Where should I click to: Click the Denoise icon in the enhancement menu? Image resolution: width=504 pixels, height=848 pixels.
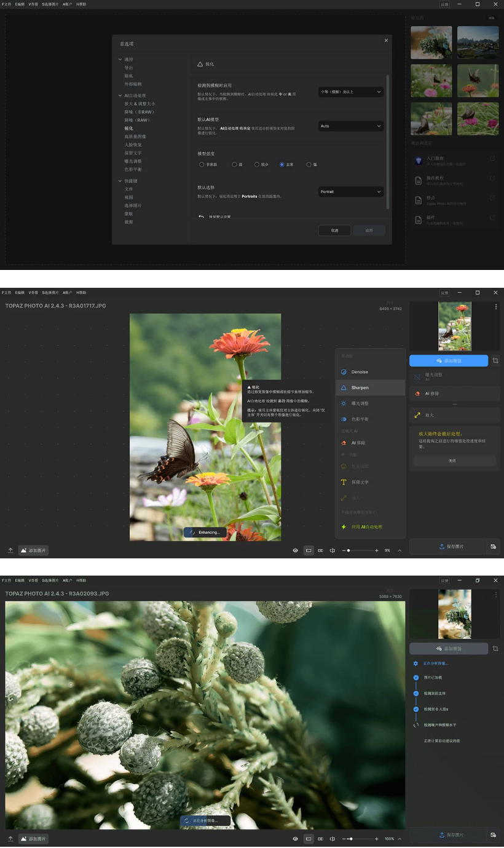click(x=344, y=372)
